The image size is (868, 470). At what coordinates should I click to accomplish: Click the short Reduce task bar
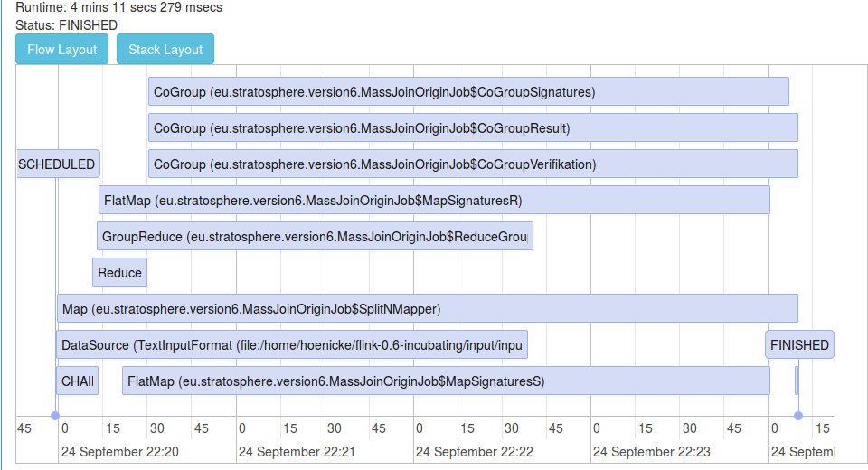[119, 272]
